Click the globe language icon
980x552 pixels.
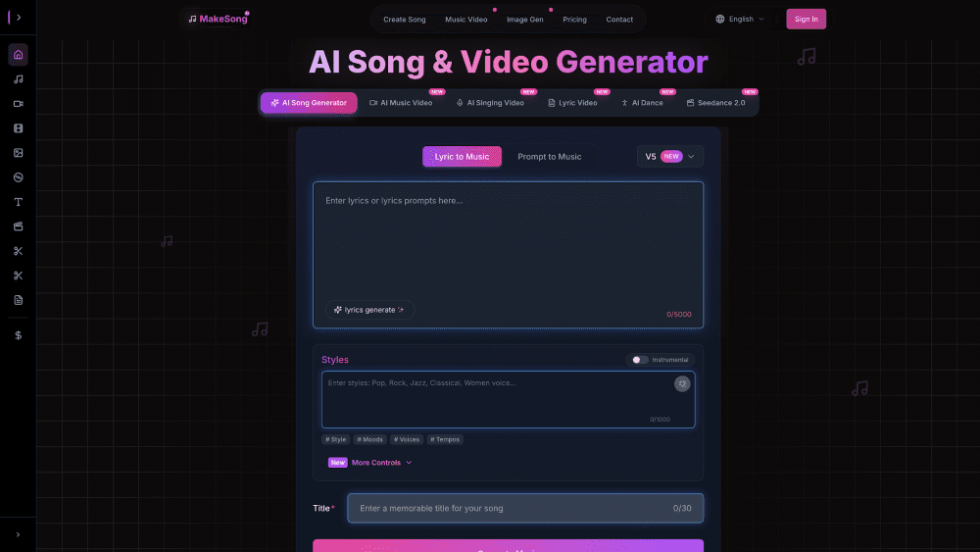tap(720, 20)
